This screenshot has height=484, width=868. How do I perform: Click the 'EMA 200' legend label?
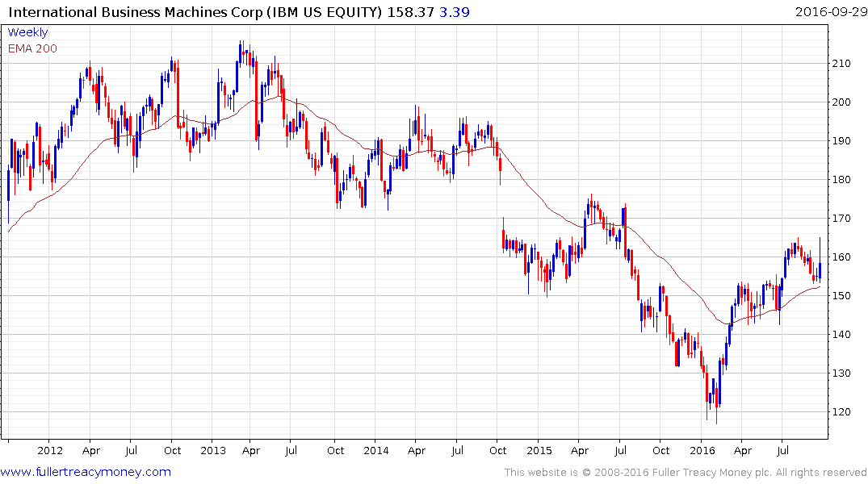coord(32,48)
